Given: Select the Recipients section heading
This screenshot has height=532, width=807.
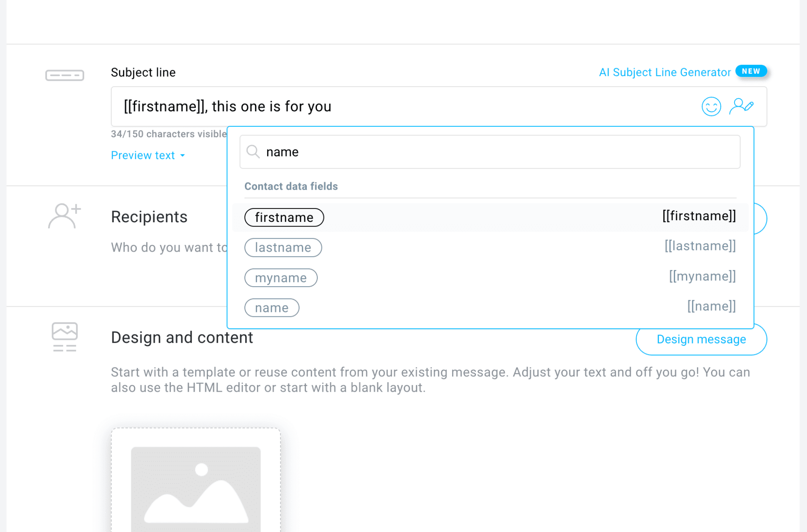Looking at the screenshot, I should pos(149,216).
